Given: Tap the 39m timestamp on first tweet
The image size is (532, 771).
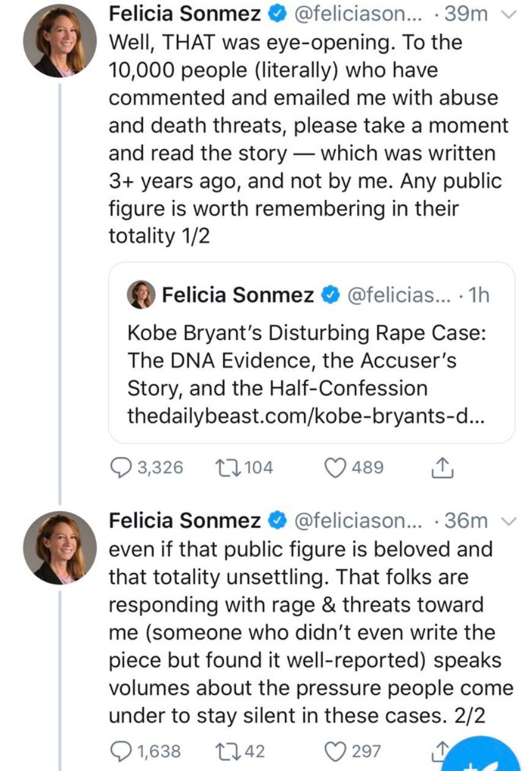Looking at the screenshot, I should [469, 15].
